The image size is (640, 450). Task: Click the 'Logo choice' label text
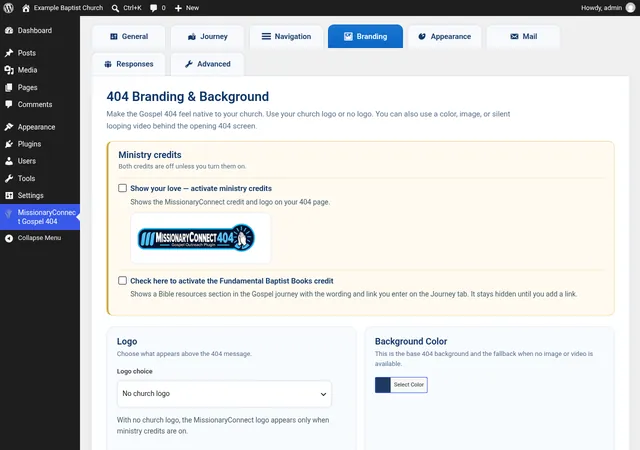coord(134,371)
